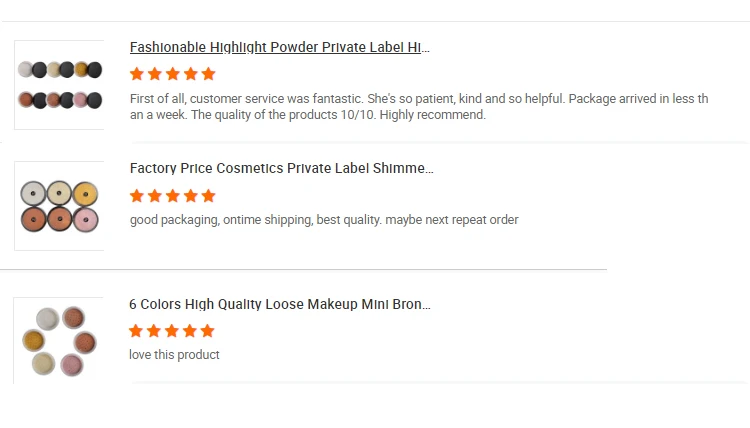This screenshot has width=750, height=428.
Task: Click first star of 6 Colors Makeup rating
Action: (x=137, y=331)
